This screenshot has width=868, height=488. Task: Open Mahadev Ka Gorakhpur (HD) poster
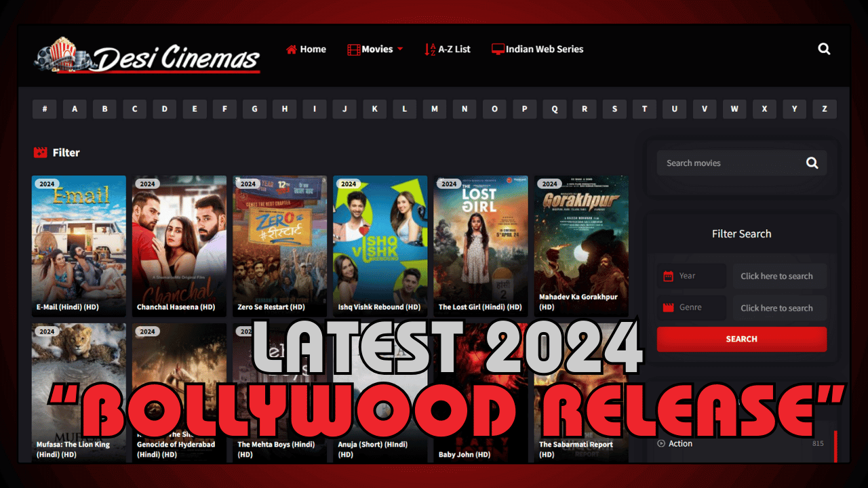click(581, 246)
